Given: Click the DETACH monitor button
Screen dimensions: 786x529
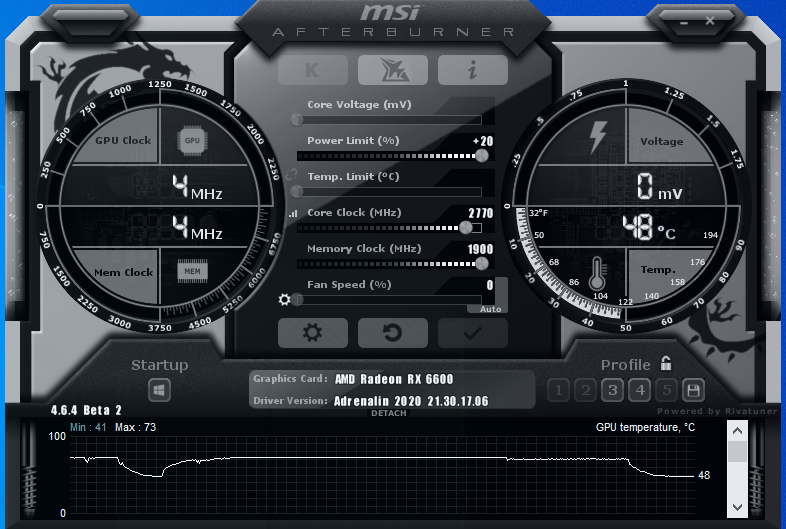Looking at the screenshot, I should tap(389, 413).
